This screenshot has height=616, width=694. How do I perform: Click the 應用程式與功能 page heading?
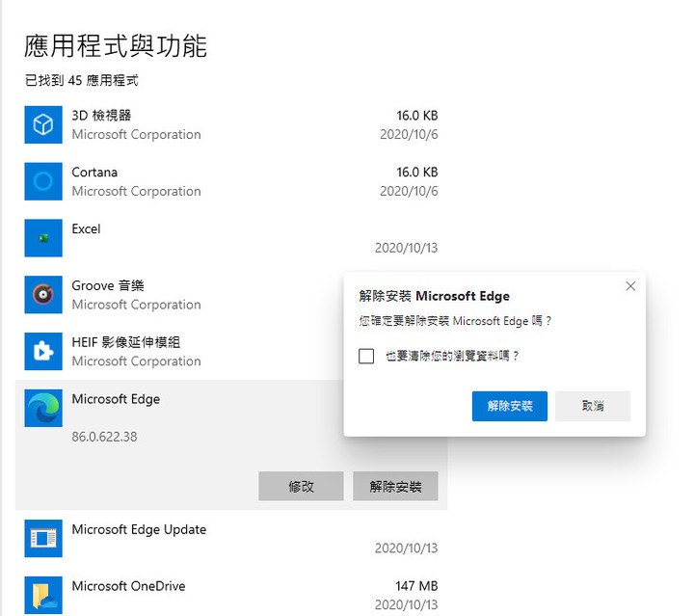116,46
